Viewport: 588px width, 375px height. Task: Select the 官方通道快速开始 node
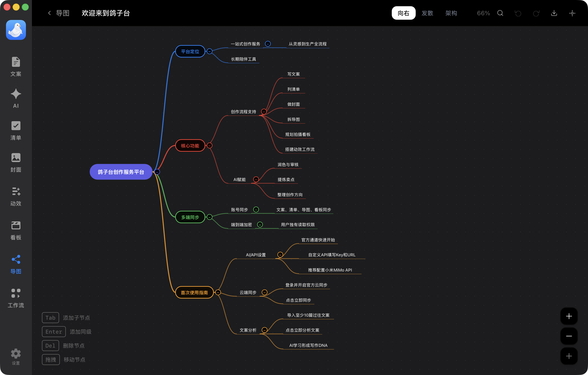click(x=318, y=240)
